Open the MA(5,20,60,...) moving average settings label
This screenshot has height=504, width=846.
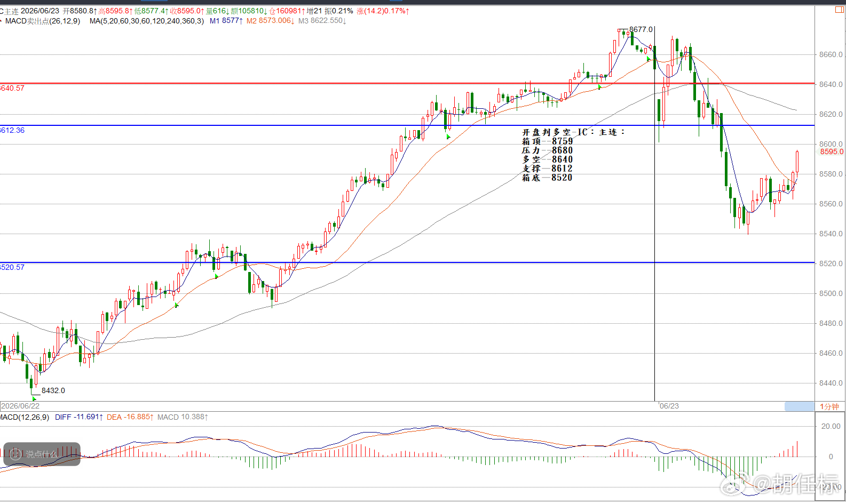tap(147, 21)
